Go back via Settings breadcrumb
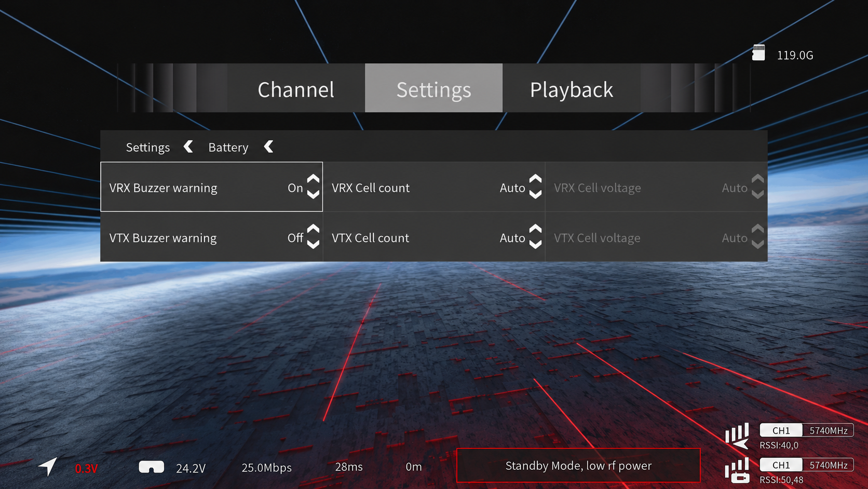868x489 pixels. pyautogui.click(x=148, y=148)
